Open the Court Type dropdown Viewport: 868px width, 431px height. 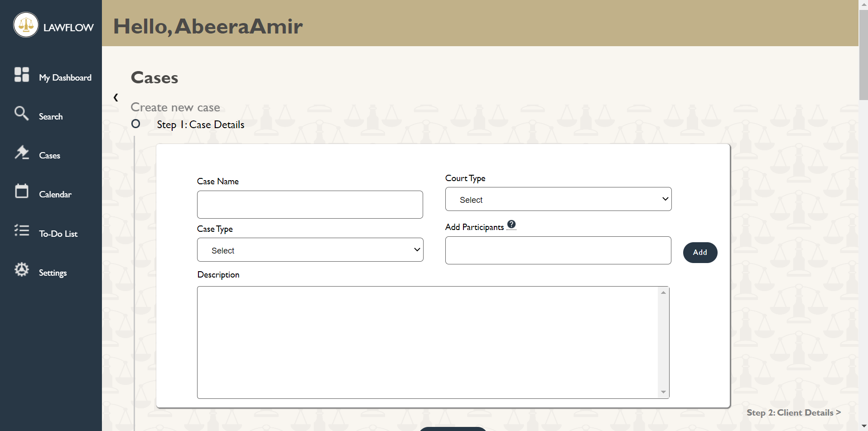[x=558, y=199]
